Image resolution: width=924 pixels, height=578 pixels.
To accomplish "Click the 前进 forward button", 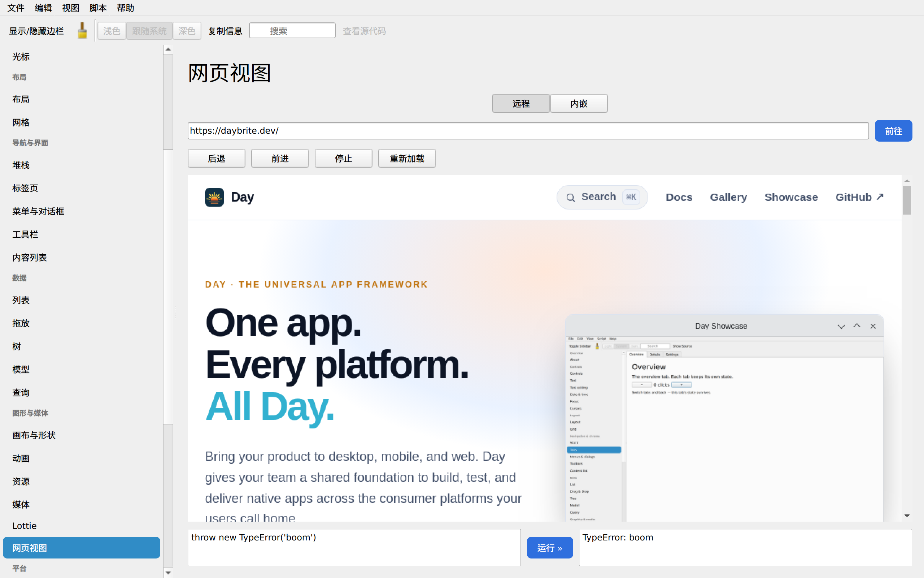I will (x=280, y=158).
